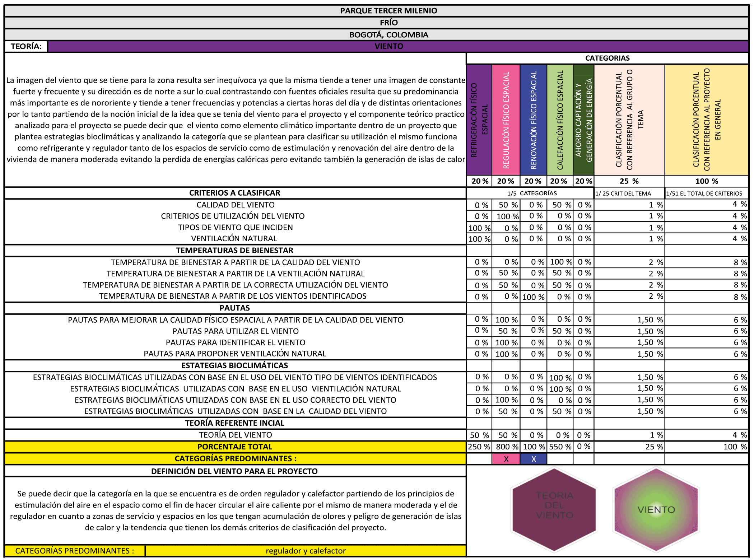This screenshot has height=560, width=754.
Task: Select TEMPERATURA DE BIENESTAR A PARTIR DE LA CALIDAD row
Action: click(235, 262)
